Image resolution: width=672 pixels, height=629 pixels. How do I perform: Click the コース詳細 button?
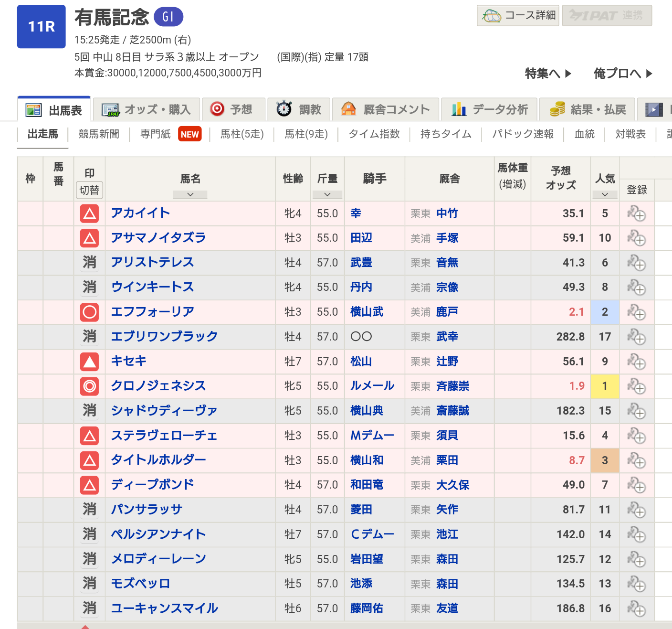(518, 16)
